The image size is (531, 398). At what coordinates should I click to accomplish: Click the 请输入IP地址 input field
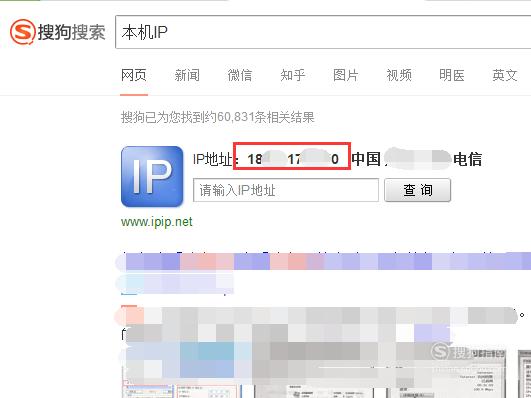click(286, 190)
